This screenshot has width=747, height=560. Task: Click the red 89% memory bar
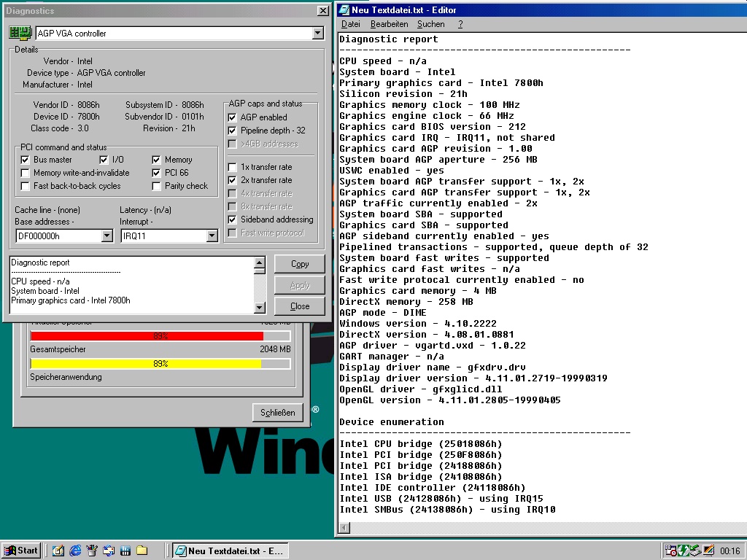(160, 336)
